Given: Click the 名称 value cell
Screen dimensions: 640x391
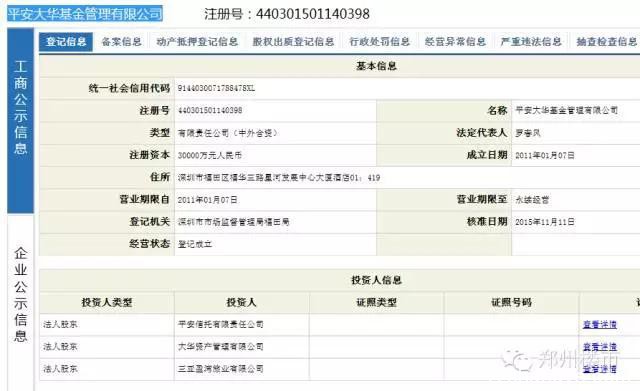Looking at the screenshot, I should [567, 110].
